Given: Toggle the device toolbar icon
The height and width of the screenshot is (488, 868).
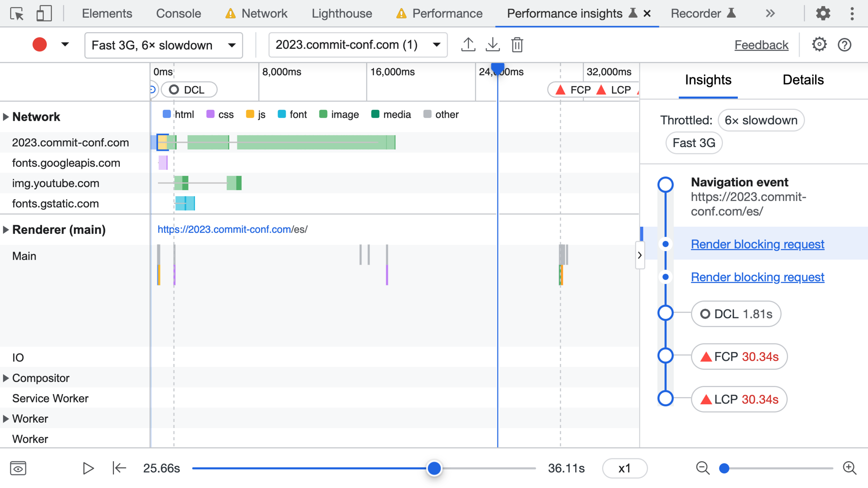Looking at the screenshot, I should pyautogui.click(x=44, y=14).
